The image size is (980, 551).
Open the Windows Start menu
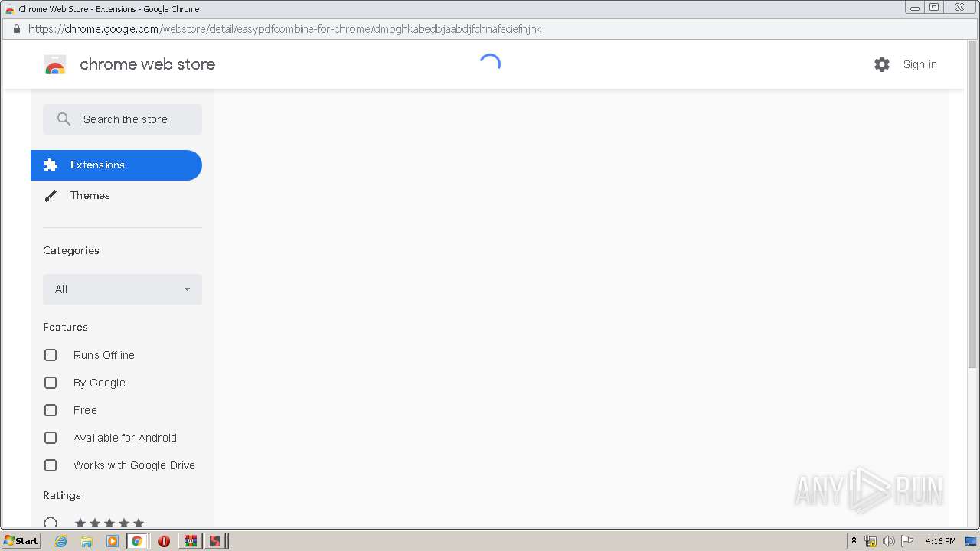(x=21, y=541)
